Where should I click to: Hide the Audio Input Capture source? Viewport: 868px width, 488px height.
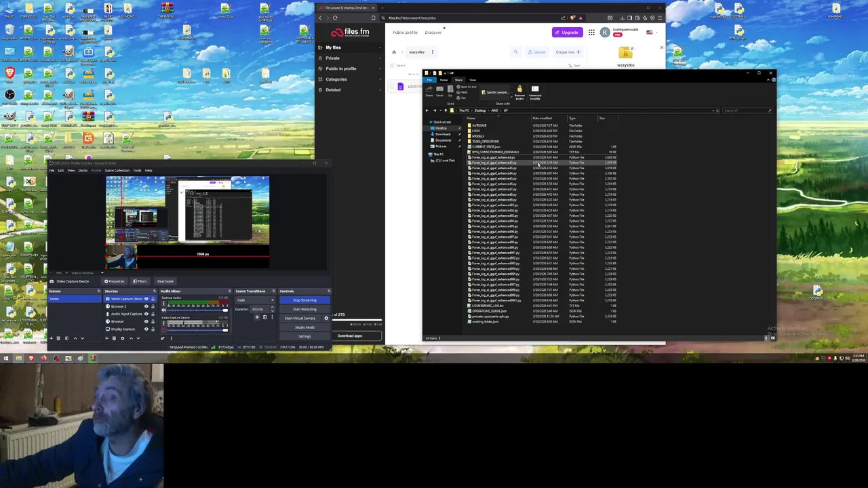[x=146, y=314]
